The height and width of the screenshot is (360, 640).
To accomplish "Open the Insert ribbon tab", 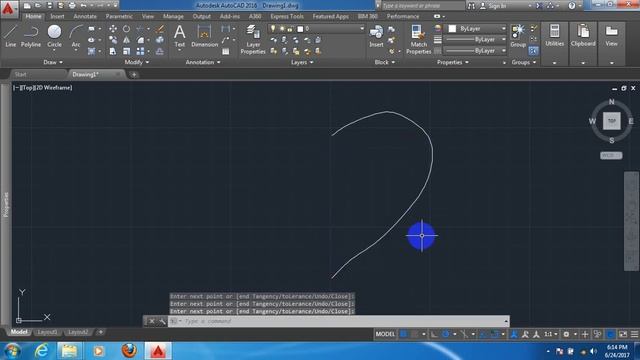I will pyautogui.click(x=57, y=16).
